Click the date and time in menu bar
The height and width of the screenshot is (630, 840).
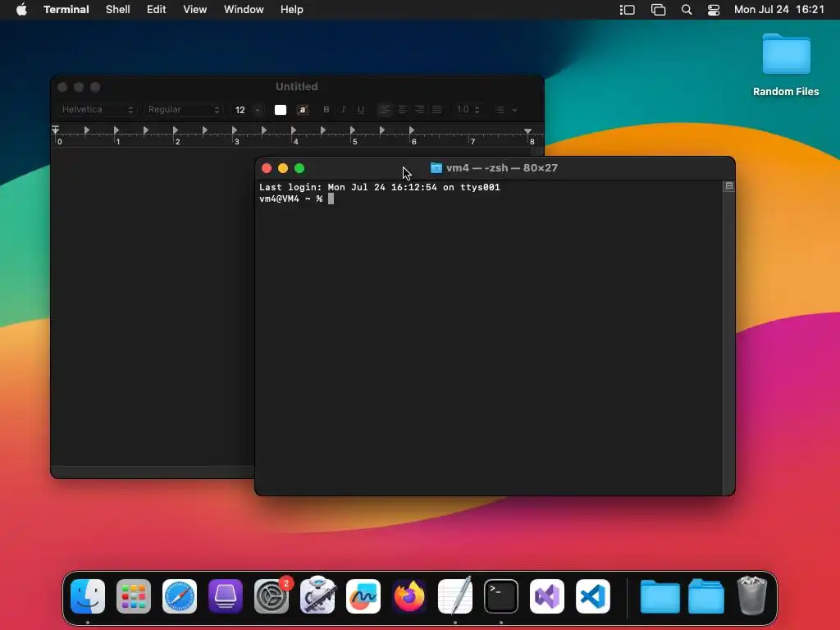coord(779,10)
